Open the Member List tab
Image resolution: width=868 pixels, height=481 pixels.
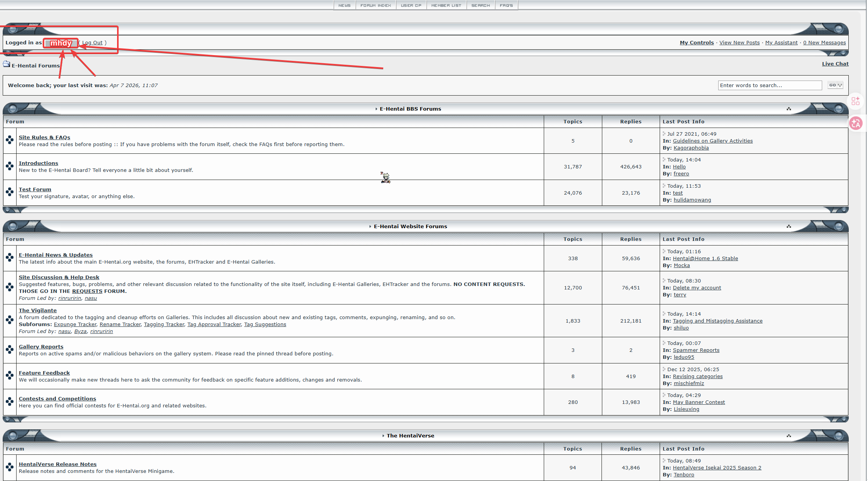pyautogui.click(x=446, y=5)
